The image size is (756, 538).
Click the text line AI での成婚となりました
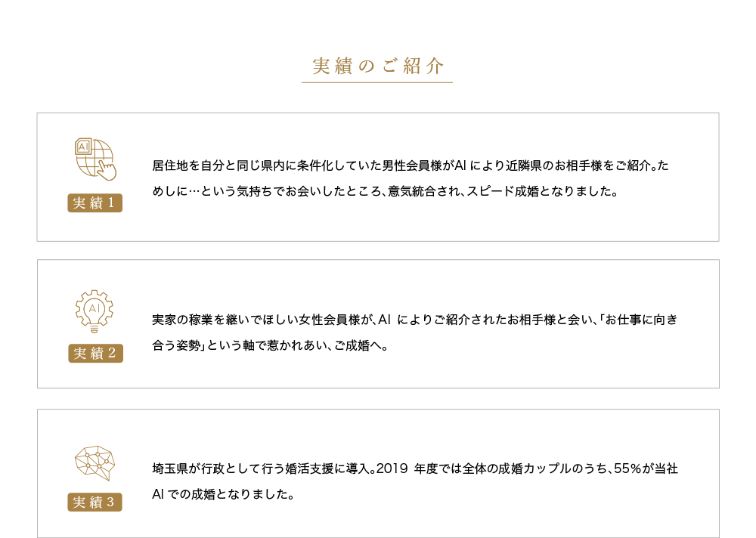click(223, 495)
